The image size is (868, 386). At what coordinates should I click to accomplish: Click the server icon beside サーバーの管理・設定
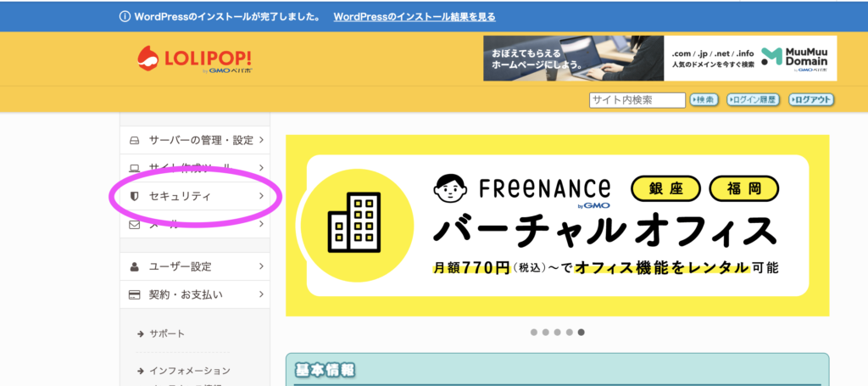[x=134, y=141]
